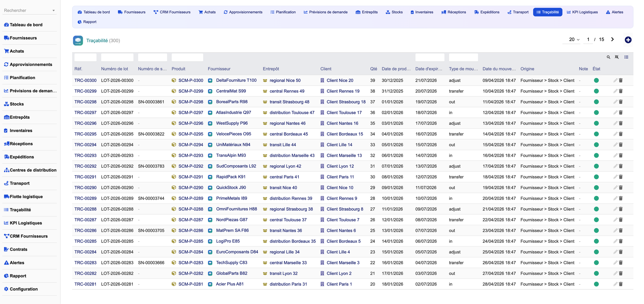Switch to the CRM Fournisseurs tab
This screenshot has height=304, width=644.
click(172, 12)
